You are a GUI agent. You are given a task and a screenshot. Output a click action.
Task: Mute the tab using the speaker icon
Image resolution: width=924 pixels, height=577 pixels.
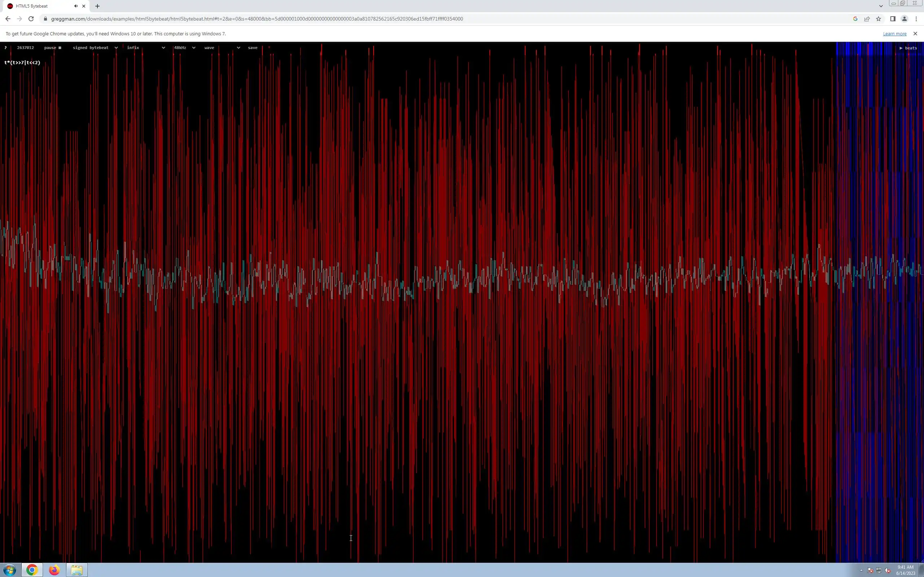[76, 6]
